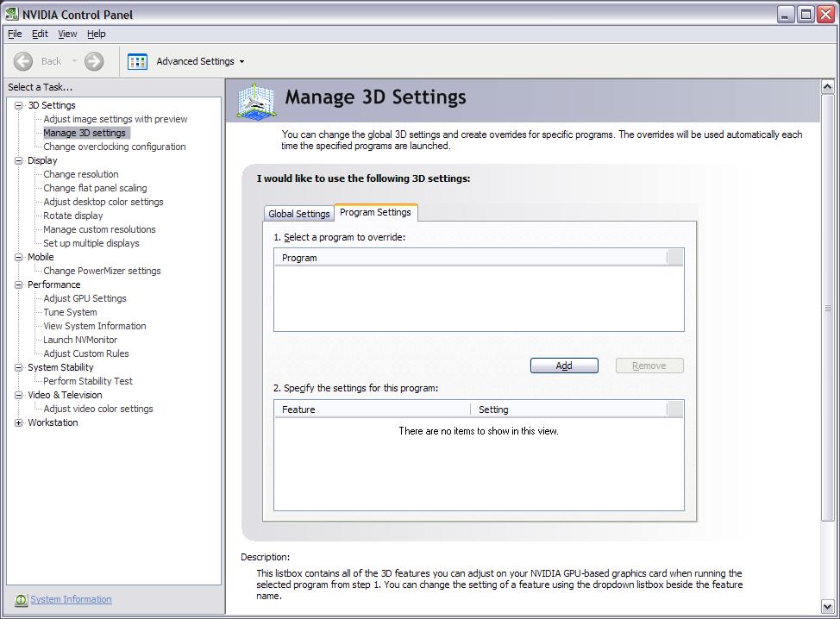Open Change resolution task

(x=81, y=174)
